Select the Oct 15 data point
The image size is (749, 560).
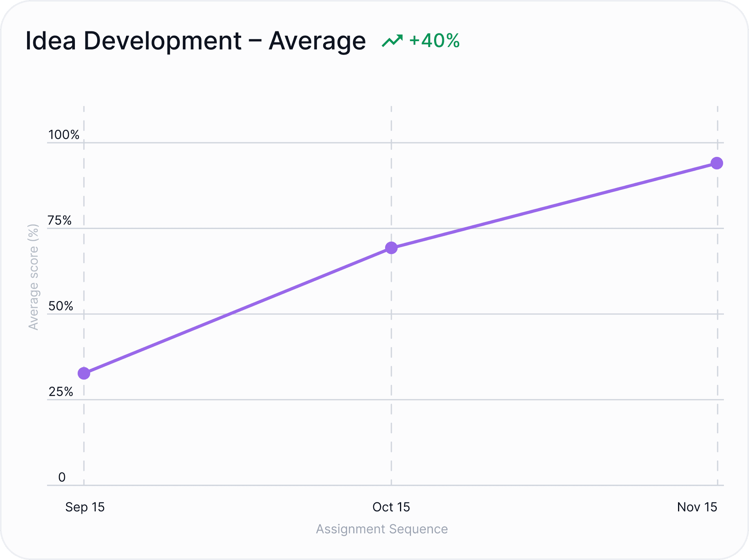391,248
